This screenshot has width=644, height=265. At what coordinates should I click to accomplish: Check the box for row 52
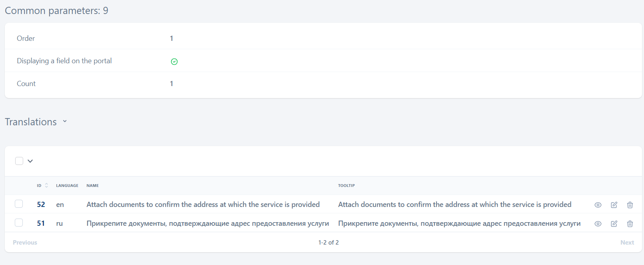[x=19, y=204]
